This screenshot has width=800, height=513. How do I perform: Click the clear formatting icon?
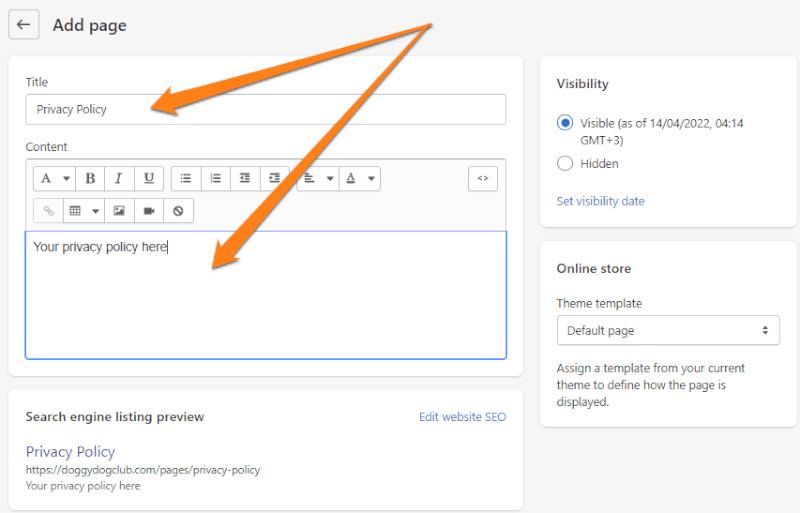pos(178,210)
